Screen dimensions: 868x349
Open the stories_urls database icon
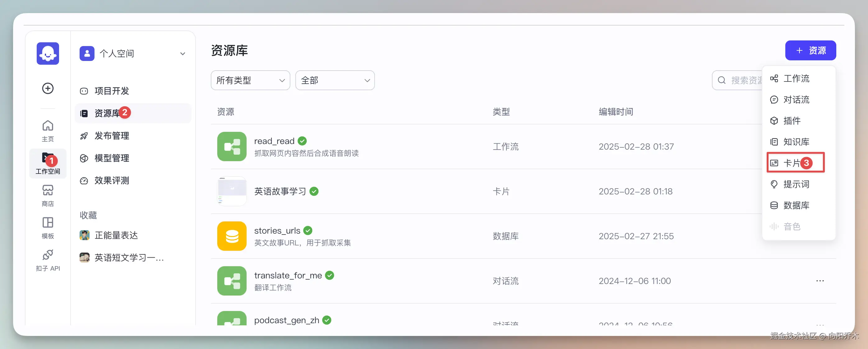pos(232,236)
